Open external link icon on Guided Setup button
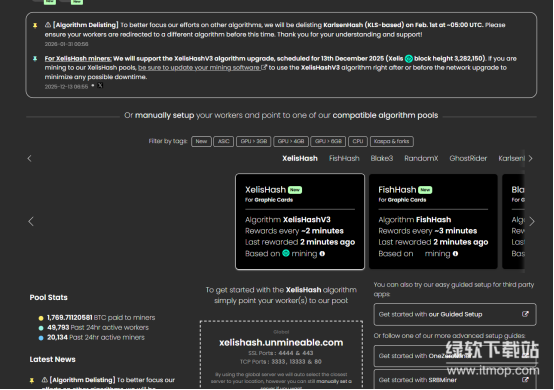554x390 pixels. point(525,314)
